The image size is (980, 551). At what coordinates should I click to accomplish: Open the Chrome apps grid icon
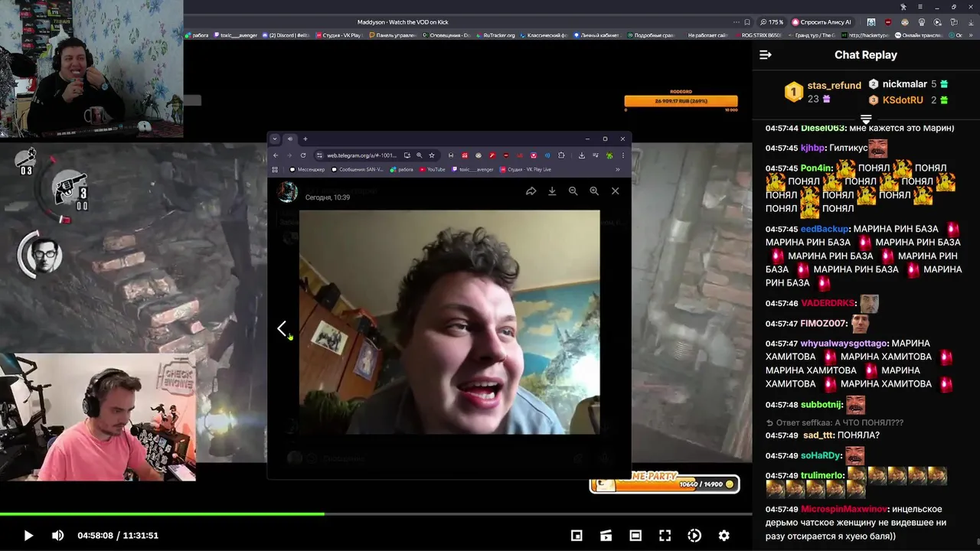tap(275, 169)
